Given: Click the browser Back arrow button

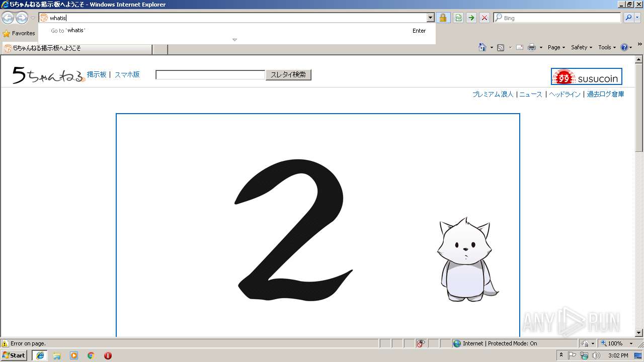Looking at the screenshot, I should click(x=8, y=18).
